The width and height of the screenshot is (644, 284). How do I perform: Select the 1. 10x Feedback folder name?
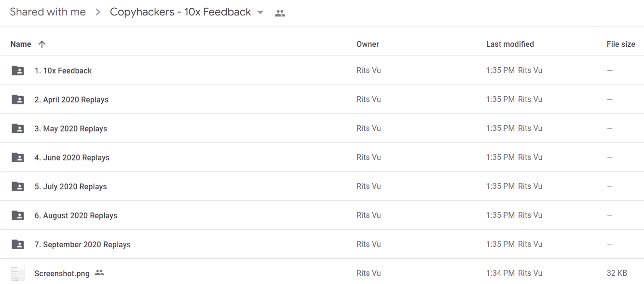pyautogui.click(x=63, y=71)
